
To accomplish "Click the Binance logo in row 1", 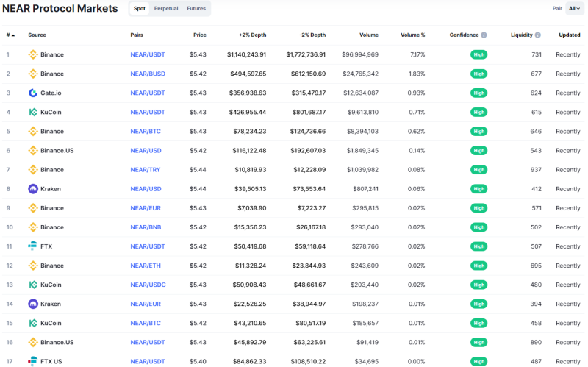I will (33, 54).
